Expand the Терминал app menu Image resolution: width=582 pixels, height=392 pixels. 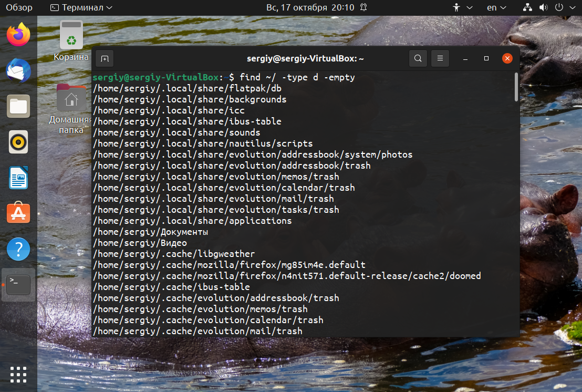(x=81, y=7)
